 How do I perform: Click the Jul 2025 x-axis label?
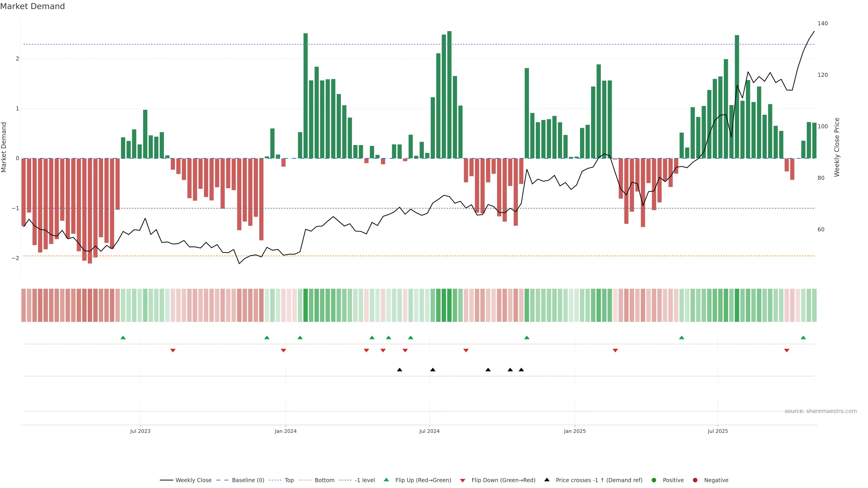(x=718, y=431)
